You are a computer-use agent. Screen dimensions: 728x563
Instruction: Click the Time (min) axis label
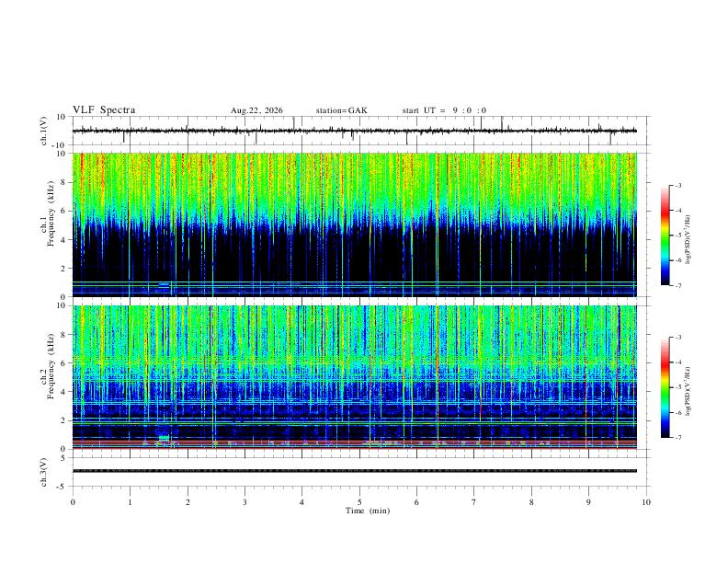tap(368, 511)
